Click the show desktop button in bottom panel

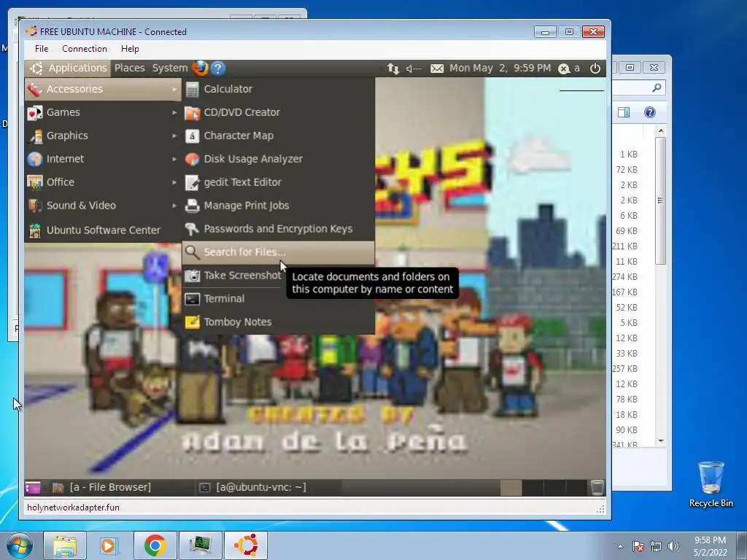(33, 488)
